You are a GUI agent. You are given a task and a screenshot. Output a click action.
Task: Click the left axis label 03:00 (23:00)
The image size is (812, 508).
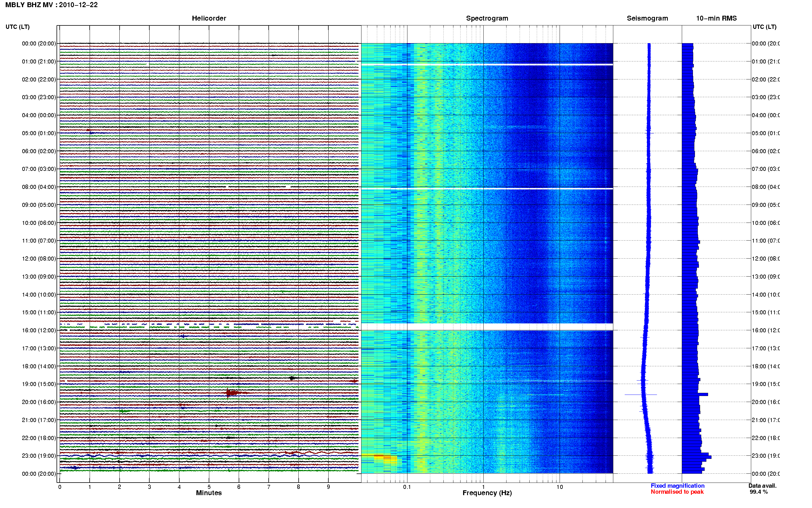coord(39,97)
